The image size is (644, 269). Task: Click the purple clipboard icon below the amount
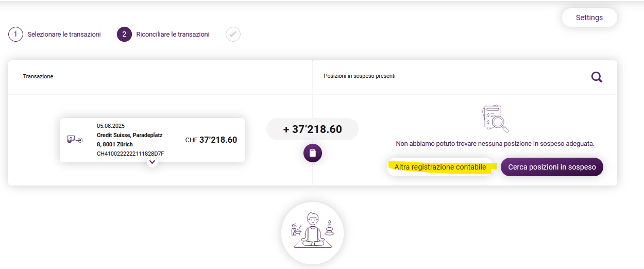pos(312,153)
